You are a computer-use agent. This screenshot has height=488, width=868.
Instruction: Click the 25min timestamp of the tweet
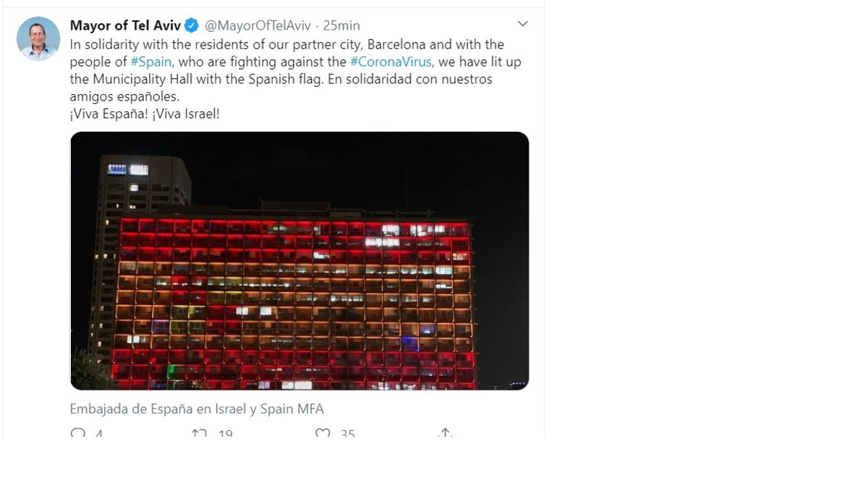pos(341,26)
